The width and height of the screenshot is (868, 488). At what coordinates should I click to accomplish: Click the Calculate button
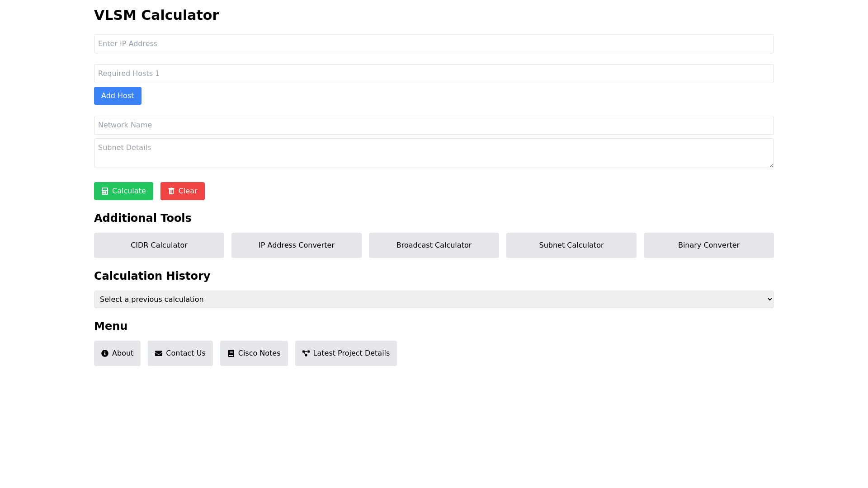[123, 191]
